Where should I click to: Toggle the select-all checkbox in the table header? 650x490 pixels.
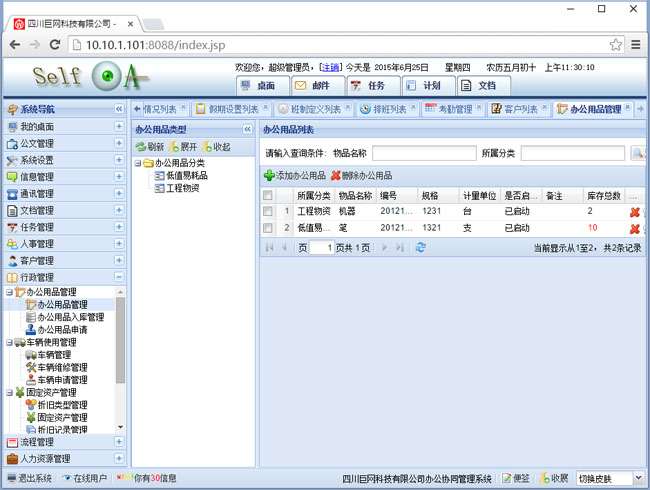click(267, 196)
